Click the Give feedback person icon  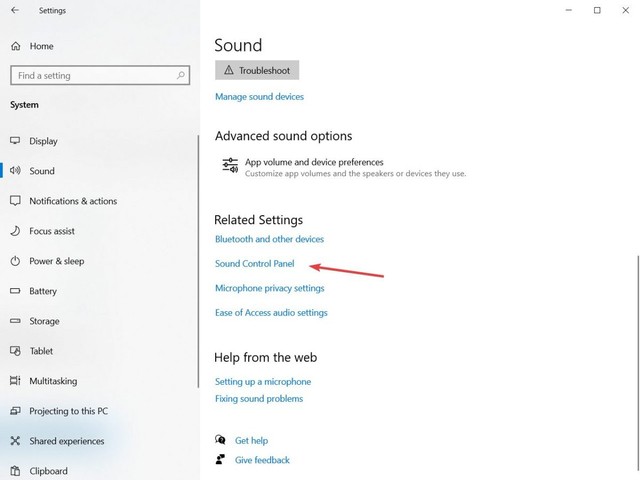coord(220,460)
